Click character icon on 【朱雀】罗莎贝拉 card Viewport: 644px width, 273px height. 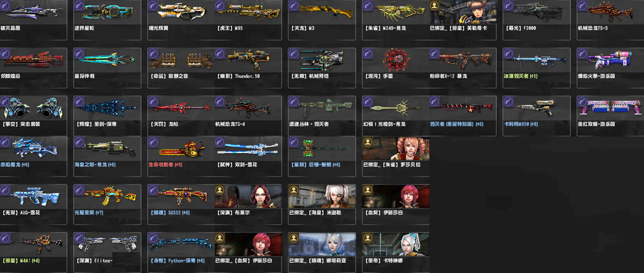tap(368, 142)
